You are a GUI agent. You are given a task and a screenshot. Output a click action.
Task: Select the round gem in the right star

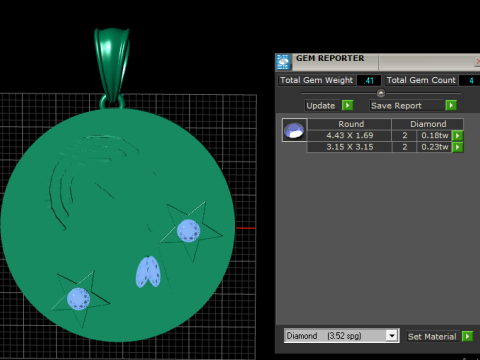pyautogui.click(x=188, y=230)
